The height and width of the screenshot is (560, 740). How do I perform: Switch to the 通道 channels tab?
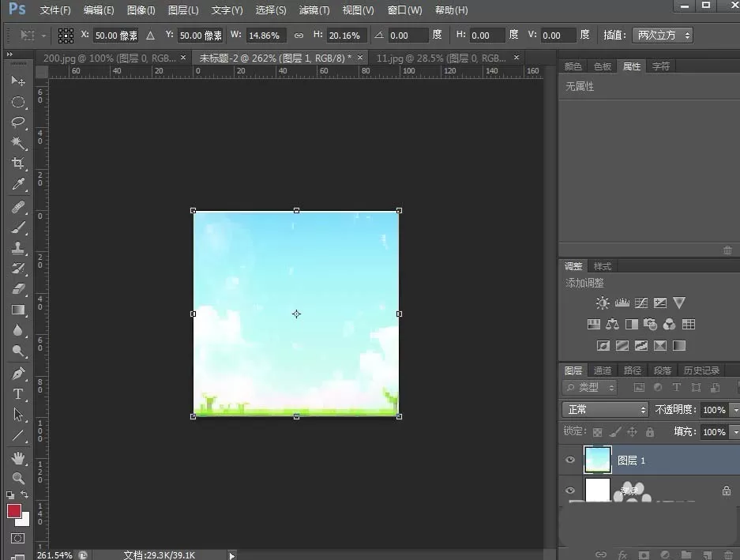tap(603, 370)
